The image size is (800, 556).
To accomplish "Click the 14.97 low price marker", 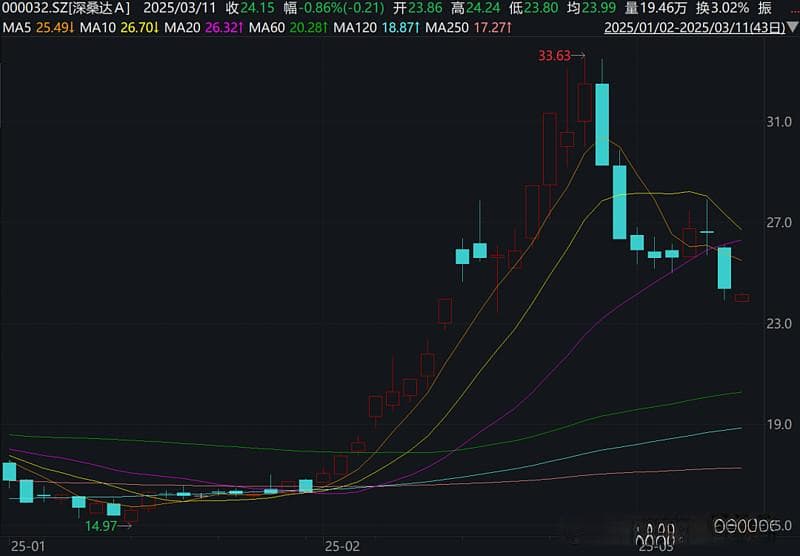I will pos(108,526).
